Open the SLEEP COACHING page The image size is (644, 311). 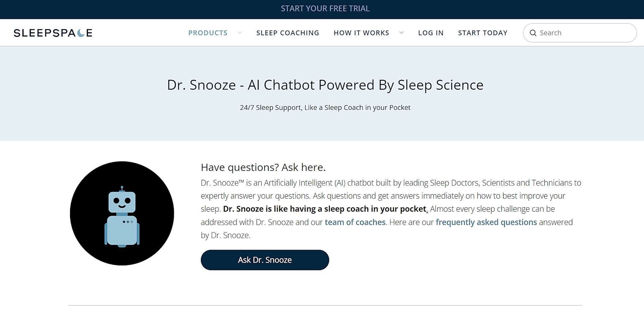pos(287,33)
